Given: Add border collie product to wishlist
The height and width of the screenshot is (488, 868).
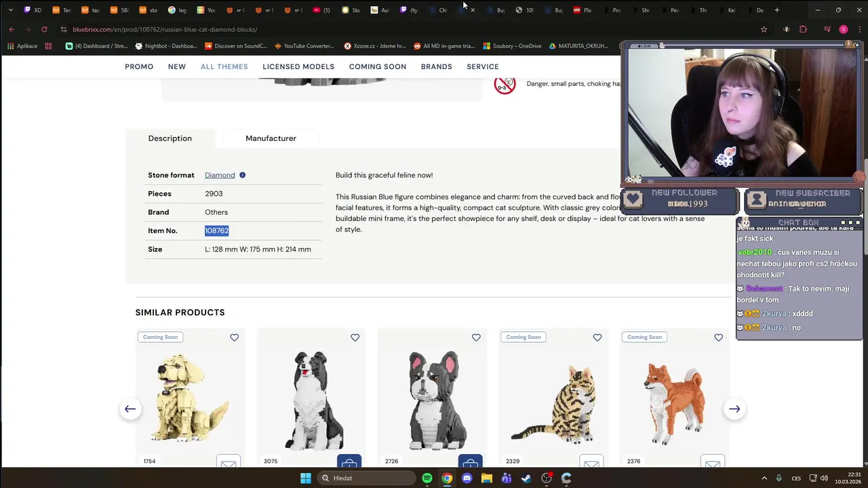Looking at the screenshot, I should tap(355, 338).
